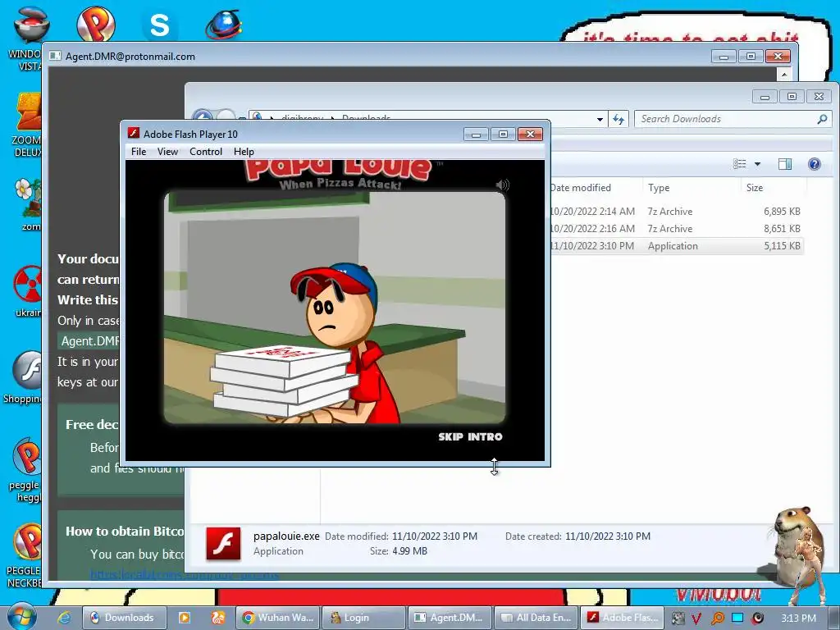Click the Adobe Flash Player title bar icon

pos(134,134)
